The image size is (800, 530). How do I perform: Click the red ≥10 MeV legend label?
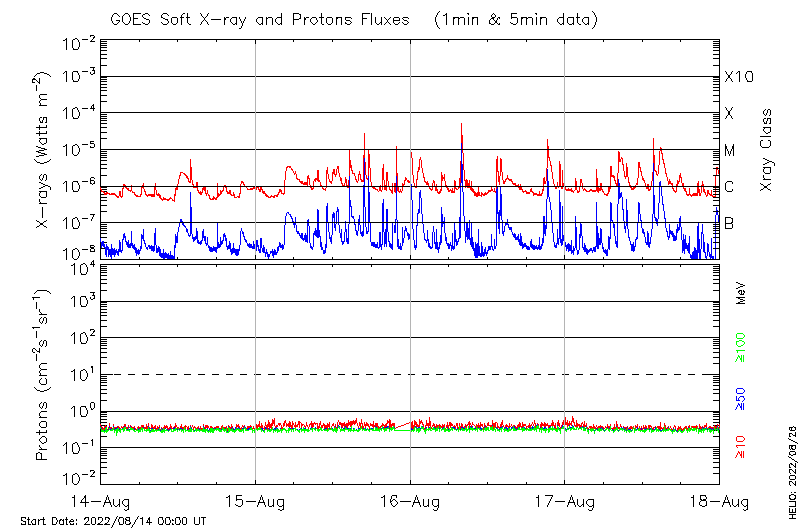point(742,447)
